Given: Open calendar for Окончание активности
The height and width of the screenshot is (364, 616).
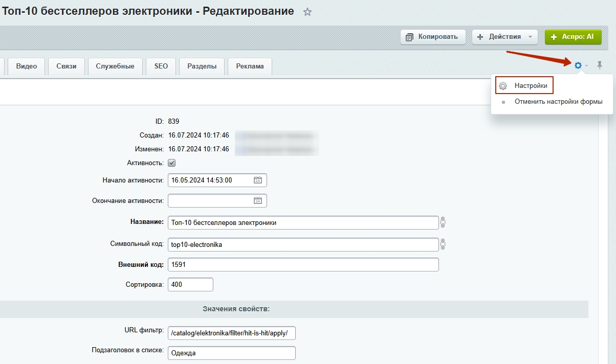Looking at the screenshot, I should tap(258, 200).
